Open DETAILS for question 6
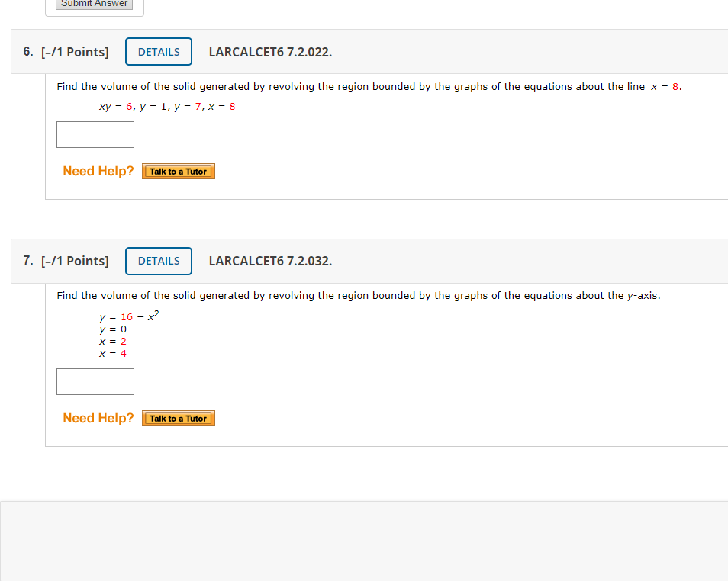728x581 pixels. 158,51
